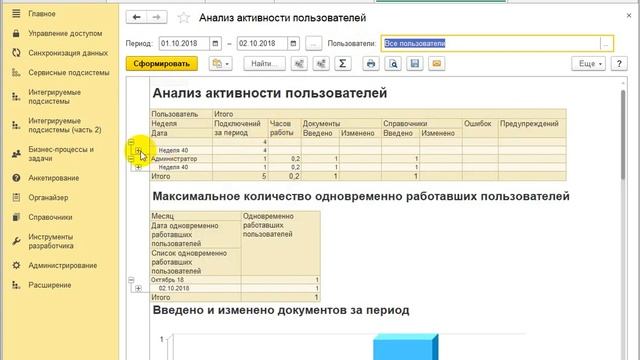Viewport: 640px width, 360px height.
Task: Open calendar picker for start date 01.10.2018
Action: [x=215, y=43]
